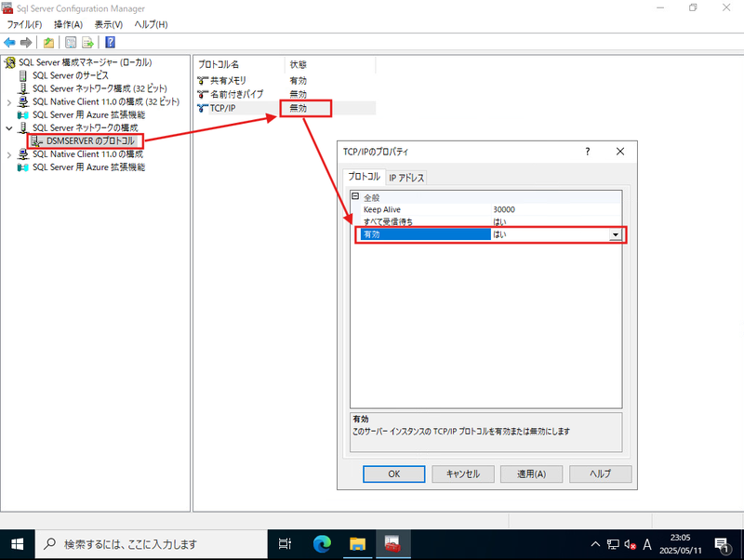
Task: Sort by 状態 column header
Action: (330, 64)
